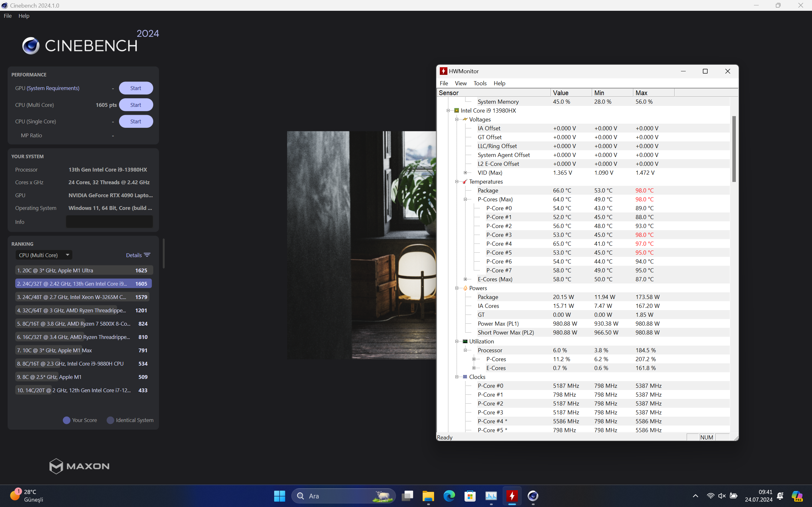
Task: Open the Wi-Fi network tray icon
Action: (x=710, y=496)
